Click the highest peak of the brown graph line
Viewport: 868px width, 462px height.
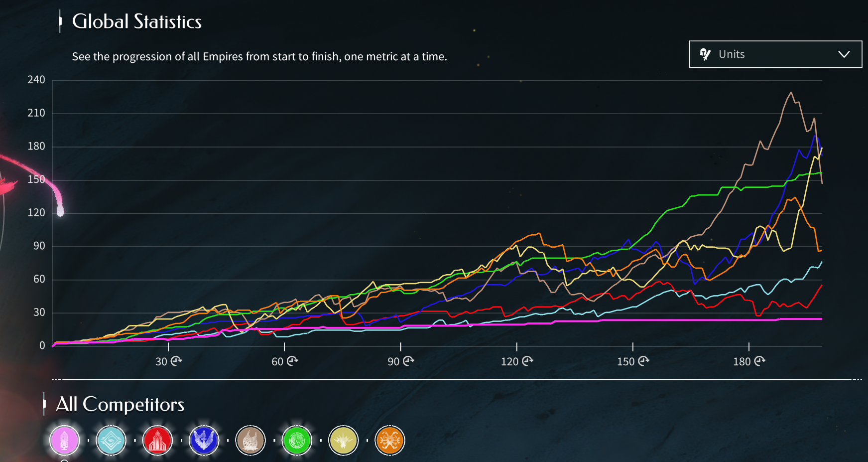pos(791,92)
